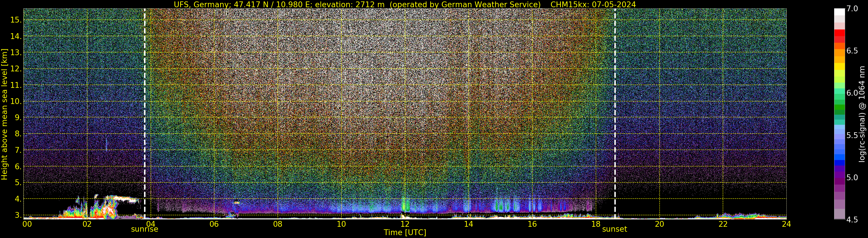Click the white dashed sunset marker line
Image resolution: width=868 pixels, height=238 pixels.
(615, 114)
